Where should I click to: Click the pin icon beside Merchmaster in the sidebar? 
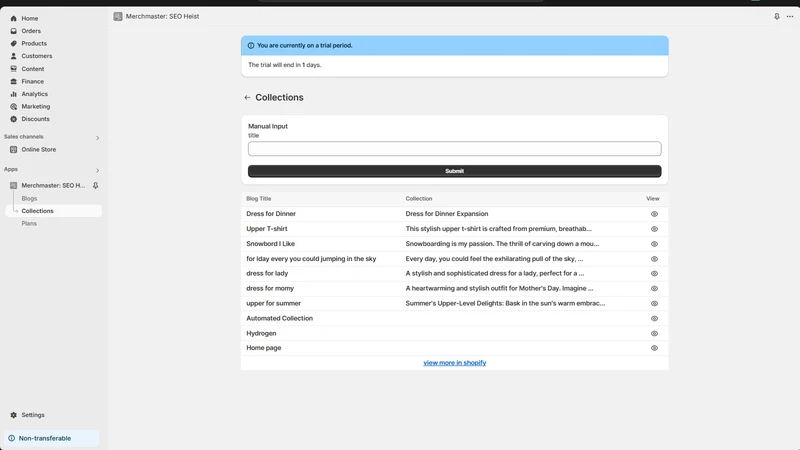95,186
